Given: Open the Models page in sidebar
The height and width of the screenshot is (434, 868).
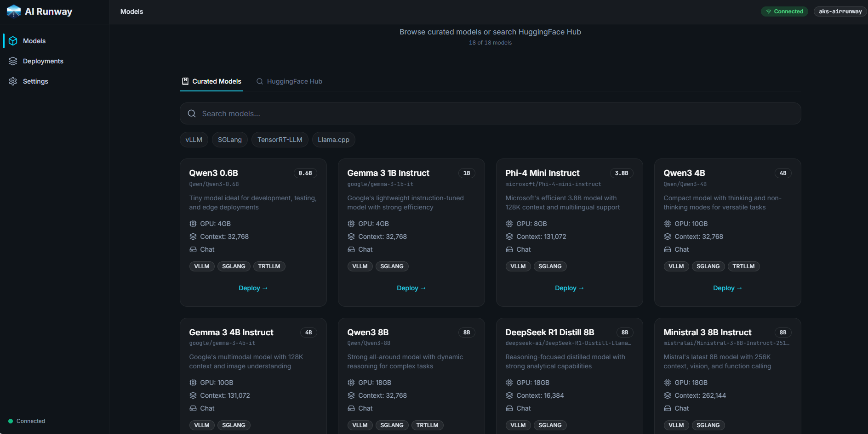Looking at the screenshot, I should click(x=54, y=41).
